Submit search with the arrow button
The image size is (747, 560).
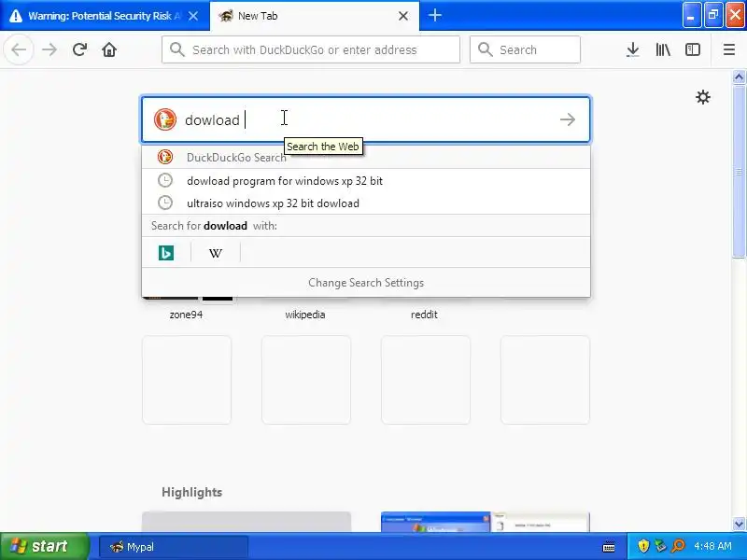point(568,119)
